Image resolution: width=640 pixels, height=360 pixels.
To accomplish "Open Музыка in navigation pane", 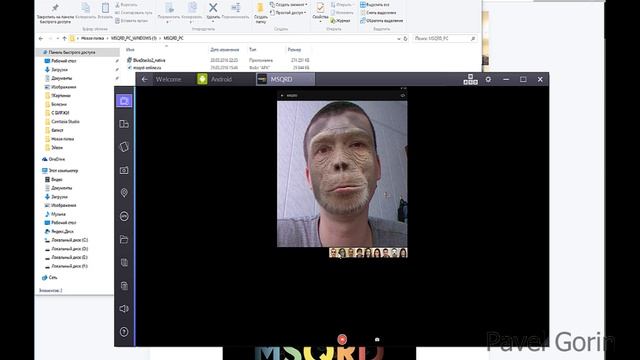I will pos(58,214).
